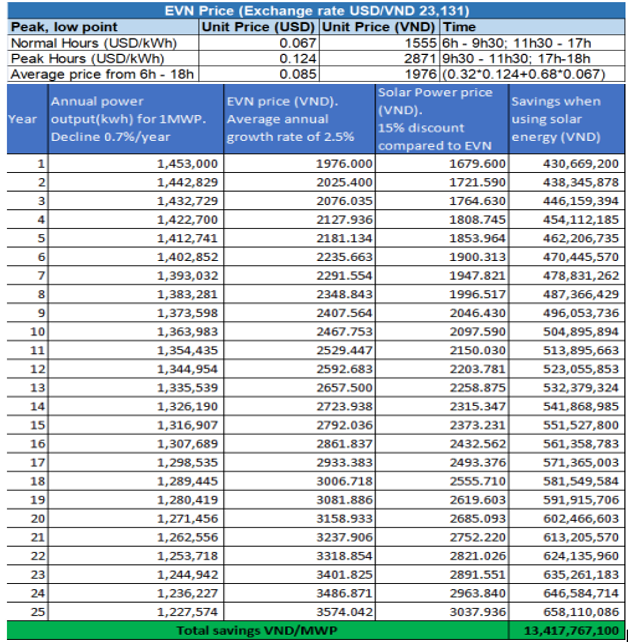This screenshot has height=643, width=630.
Task: Select the 'Total savings VND/MWP' label
Action: pos(258,630)
